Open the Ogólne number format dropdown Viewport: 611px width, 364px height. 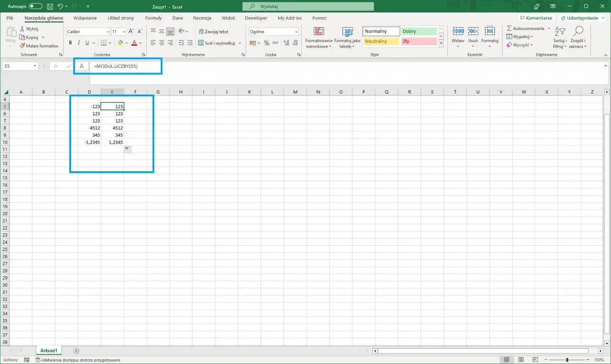(x=296, y=31)
